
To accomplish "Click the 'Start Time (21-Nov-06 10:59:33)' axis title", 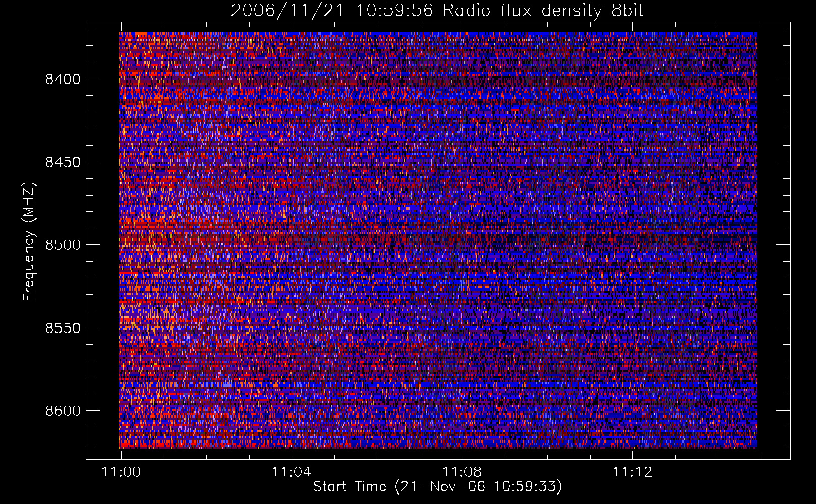I will [437, 487].
